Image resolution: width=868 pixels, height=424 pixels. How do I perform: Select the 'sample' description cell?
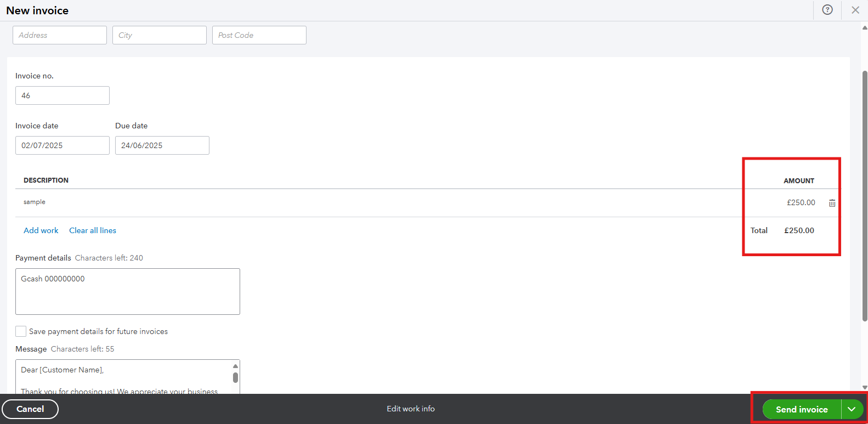click(35, 202)
